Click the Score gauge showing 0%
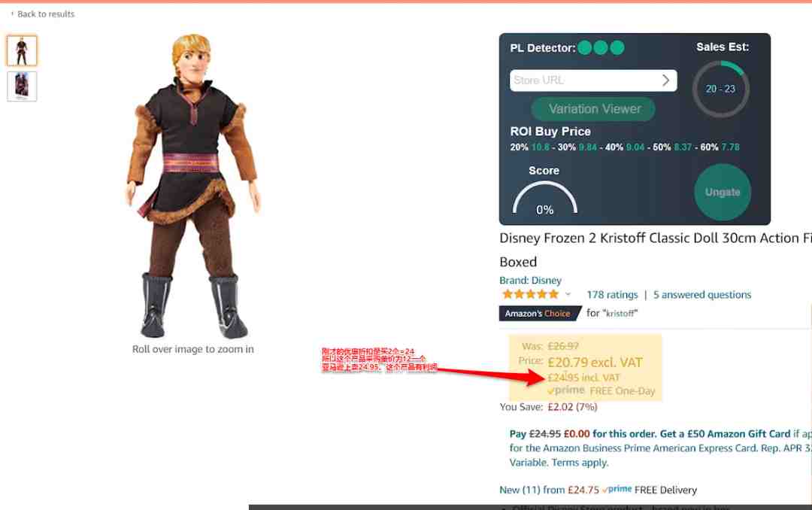 tap(545, 199)
